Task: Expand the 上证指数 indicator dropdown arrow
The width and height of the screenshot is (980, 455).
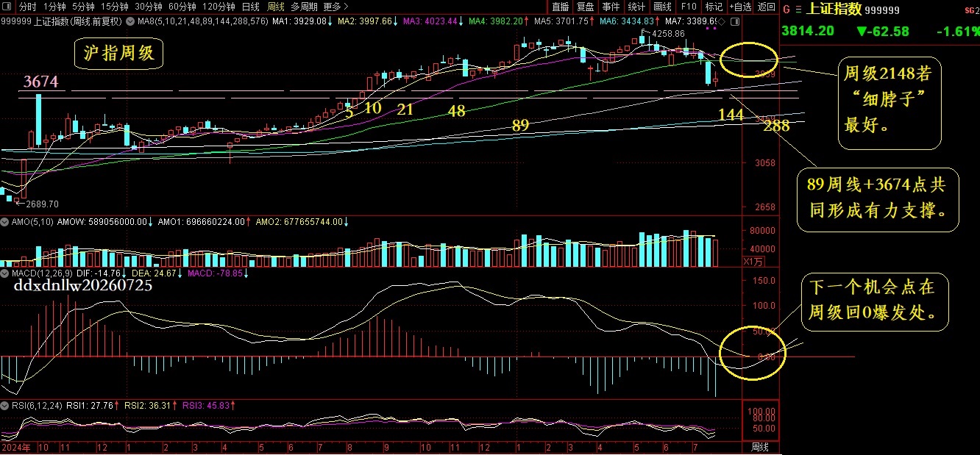Action: click(130, 21)
